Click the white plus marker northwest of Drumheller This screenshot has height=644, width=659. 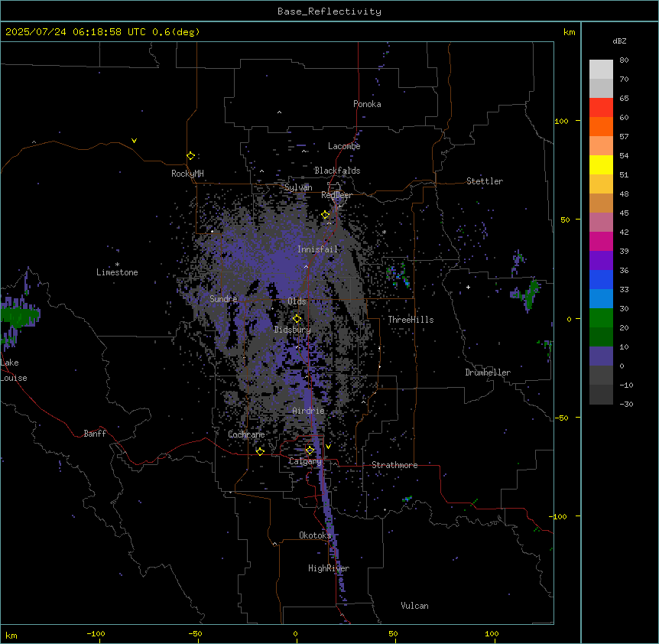(x=468, y=287)
